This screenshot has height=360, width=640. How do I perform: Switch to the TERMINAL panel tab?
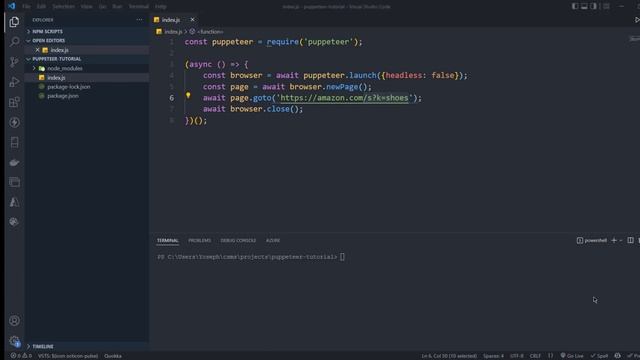point(168,240)
